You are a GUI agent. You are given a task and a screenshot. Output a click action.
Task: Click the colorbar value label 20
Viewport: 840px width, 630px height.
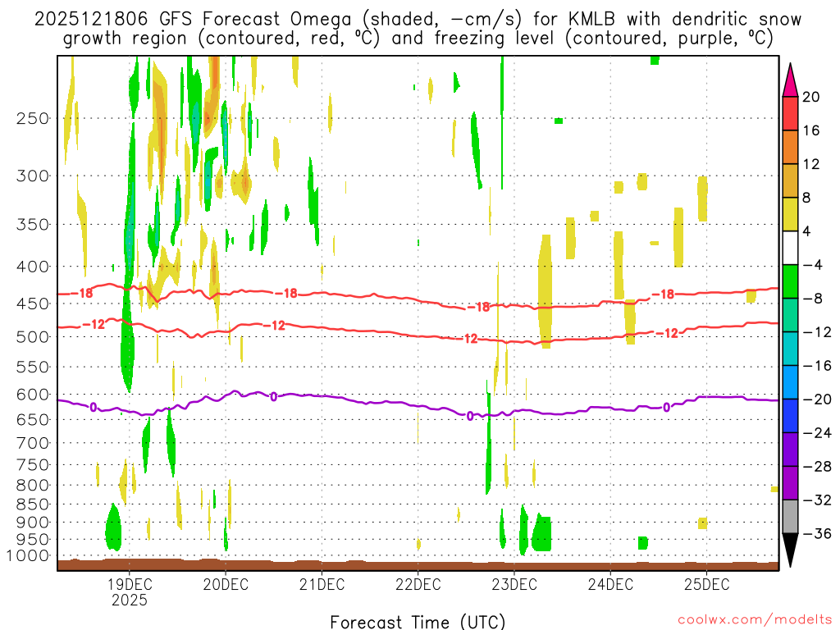coord(811,97)
